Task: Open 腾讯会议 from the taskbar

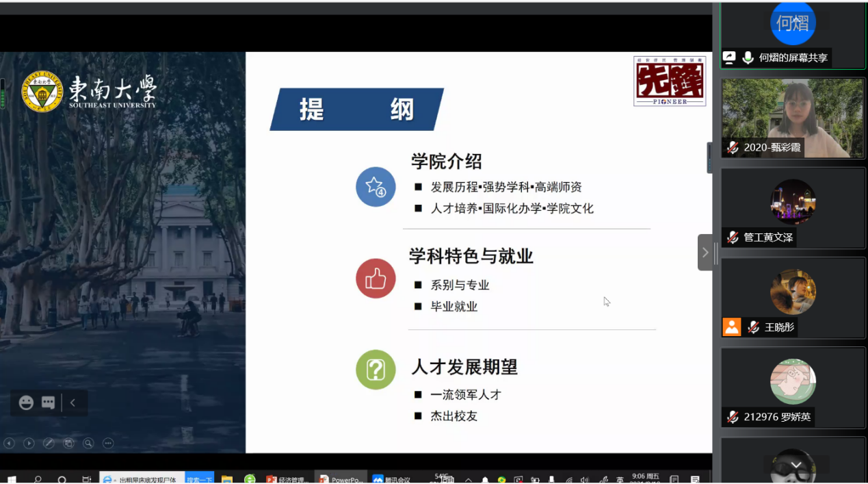Action: click(393, 479)
